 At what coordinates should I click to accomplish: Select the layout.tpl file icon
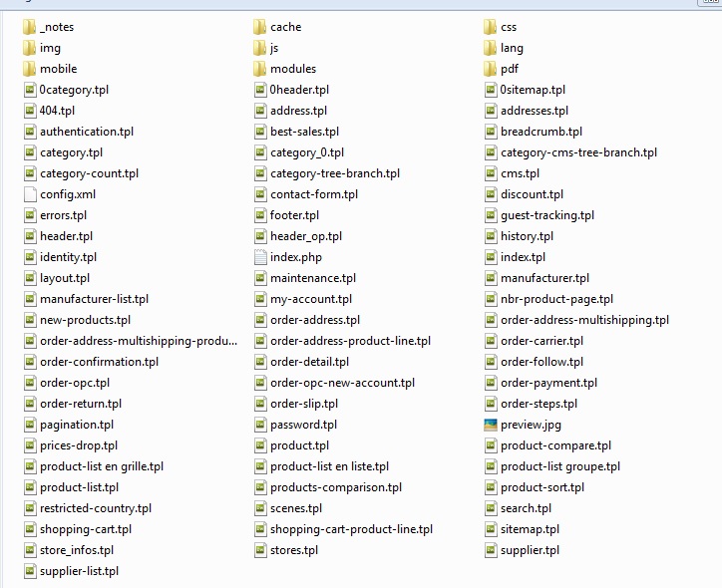point(30,278)
